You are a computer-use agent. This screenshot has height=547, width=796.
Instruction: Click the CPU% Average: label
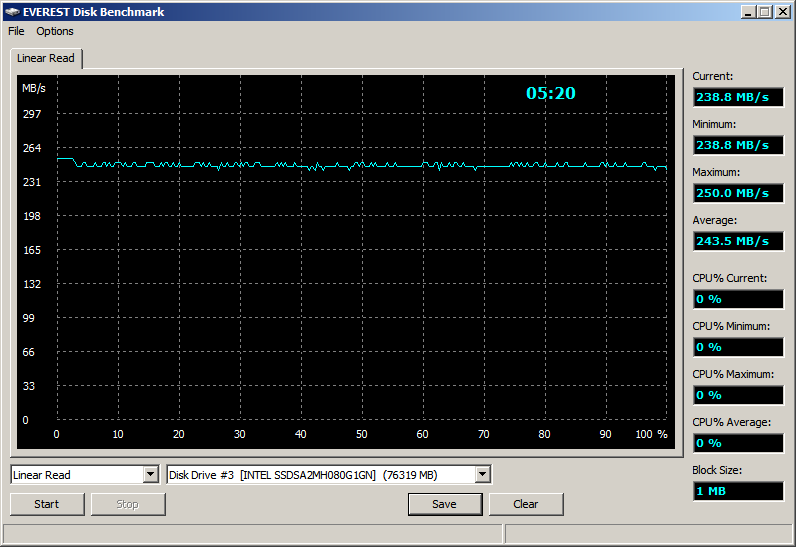click(x=732, y=422)
